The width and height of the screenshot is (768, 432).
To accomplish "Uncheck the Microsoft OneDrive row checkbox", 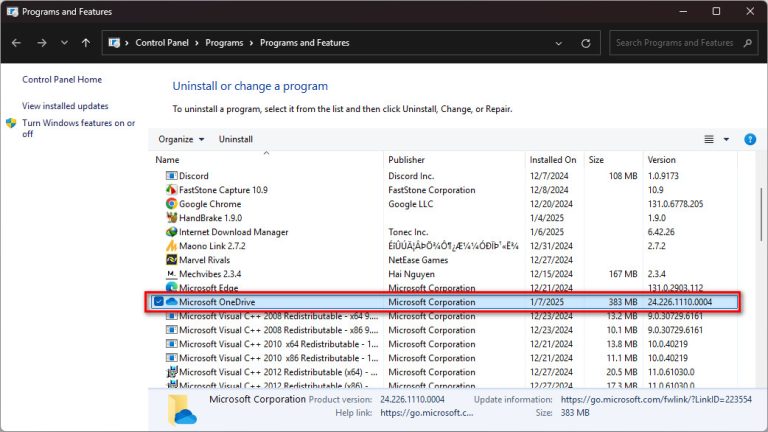I will pos(159,302).
